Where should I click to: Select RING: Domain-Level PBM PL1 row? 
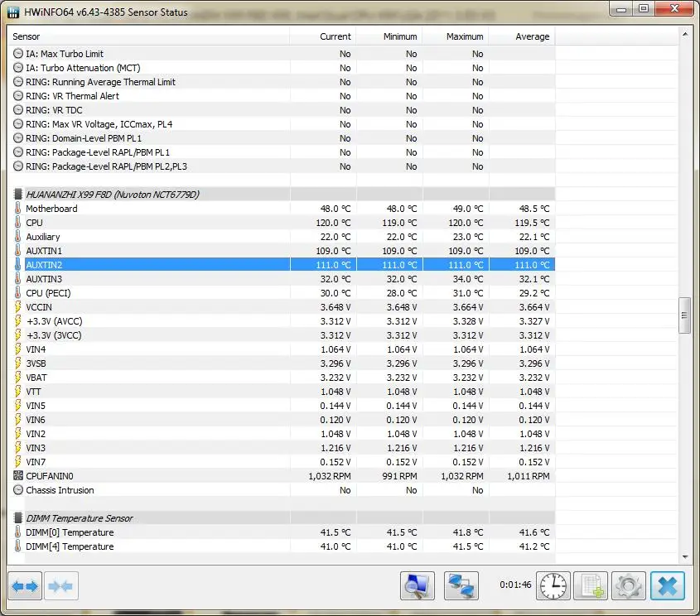pos(283,137)
